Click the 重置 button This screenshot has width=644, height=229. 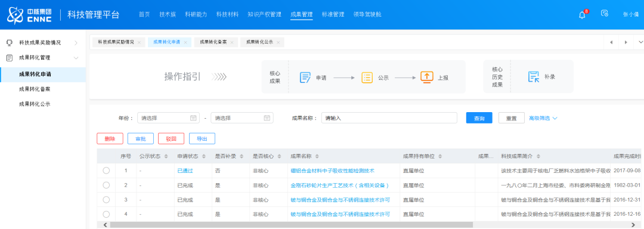pos(512,118)
